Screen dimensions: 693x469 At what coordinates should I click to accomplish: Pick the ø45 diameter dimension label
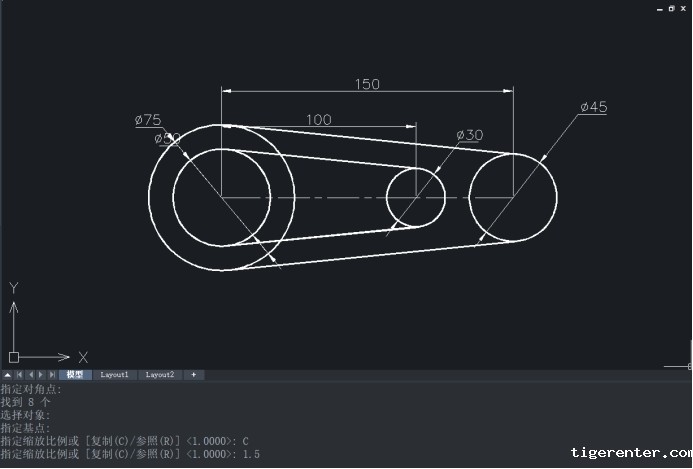click(593, 107)
